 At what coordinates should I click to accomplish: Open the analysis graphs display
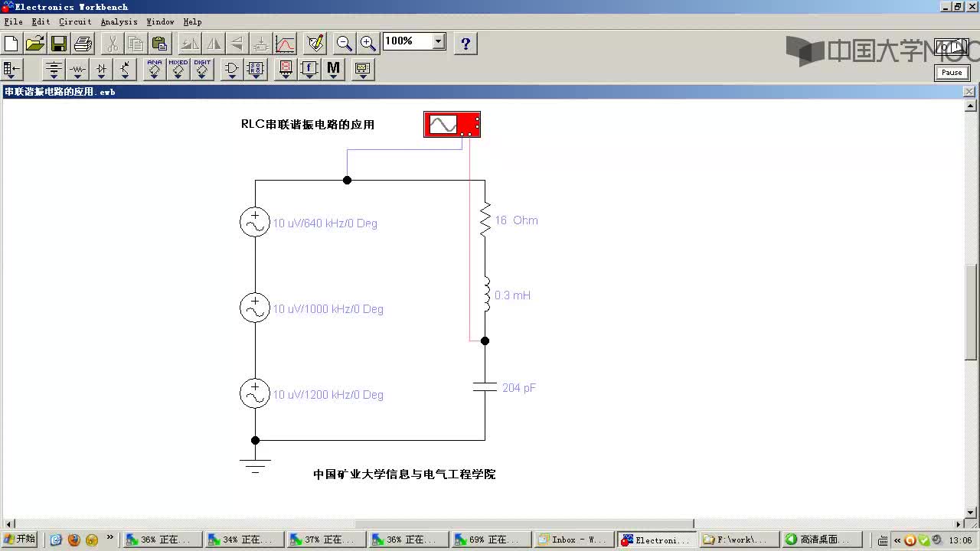pos(285,43)
